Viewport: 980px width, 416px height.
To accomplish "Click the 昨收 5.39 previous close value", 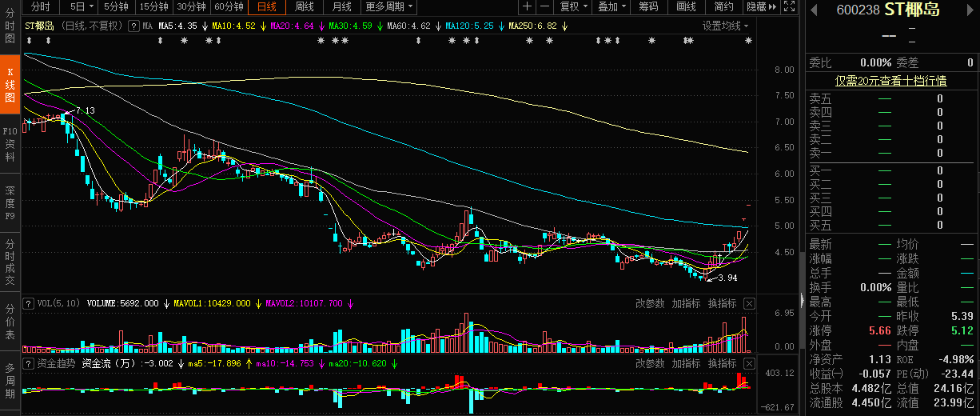I will (962, 316).
